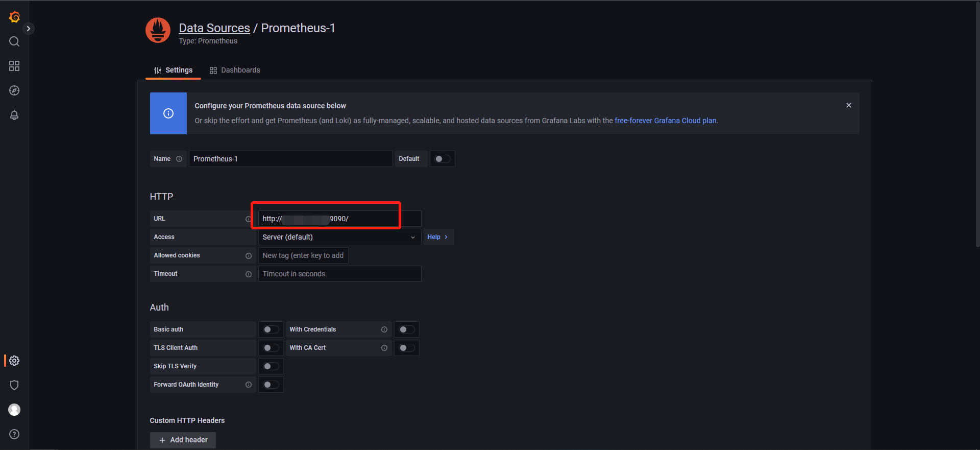
Task: Expand the sidebar with the arrow toggle
Action: pos(29,29)
